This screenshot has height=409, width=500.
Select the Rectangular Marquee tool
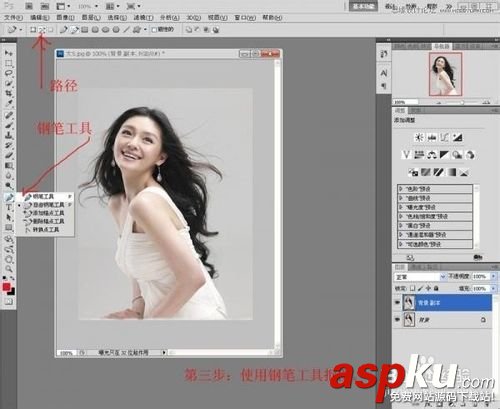click(9, 63)
